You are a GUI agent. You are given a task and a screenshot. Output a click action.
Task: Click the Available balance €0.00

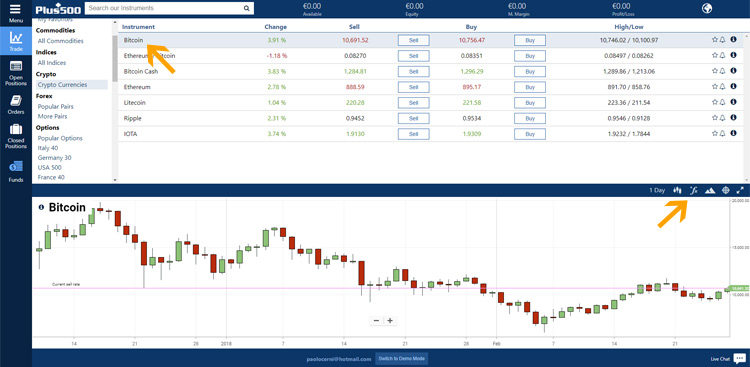pos(312,6)
